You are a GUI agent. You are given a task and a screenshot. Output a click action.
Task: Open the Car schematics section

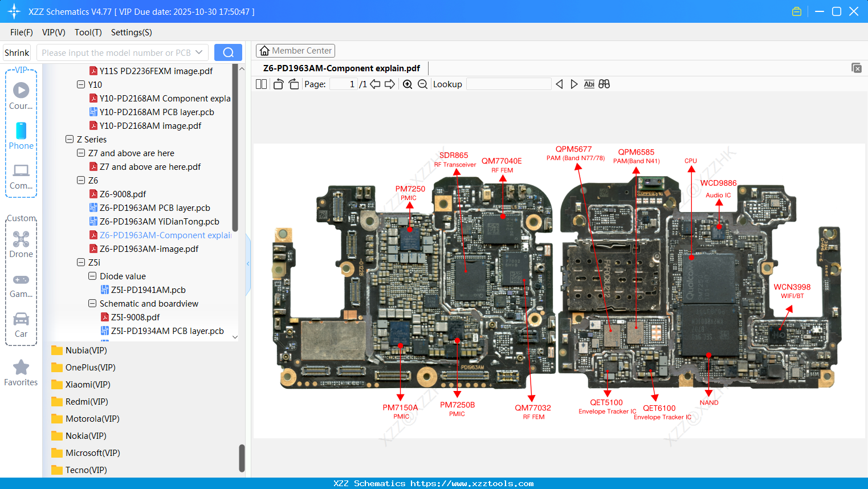click(21, 320)
